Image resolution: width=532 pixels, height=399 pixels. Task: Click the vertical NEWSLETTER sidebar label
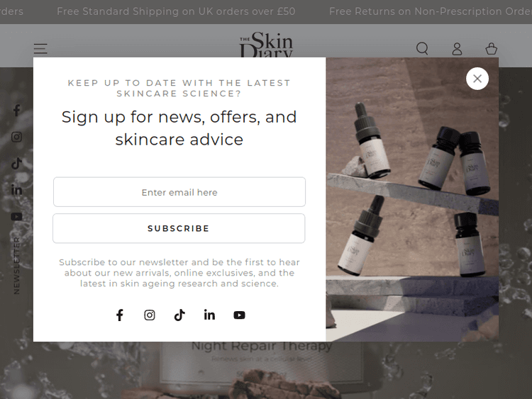coord(16,266)
